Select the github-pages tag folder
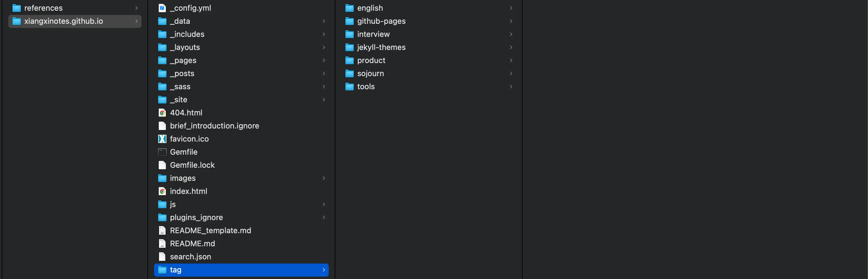Viewport: 868px width, 279px height. (381, 21)
